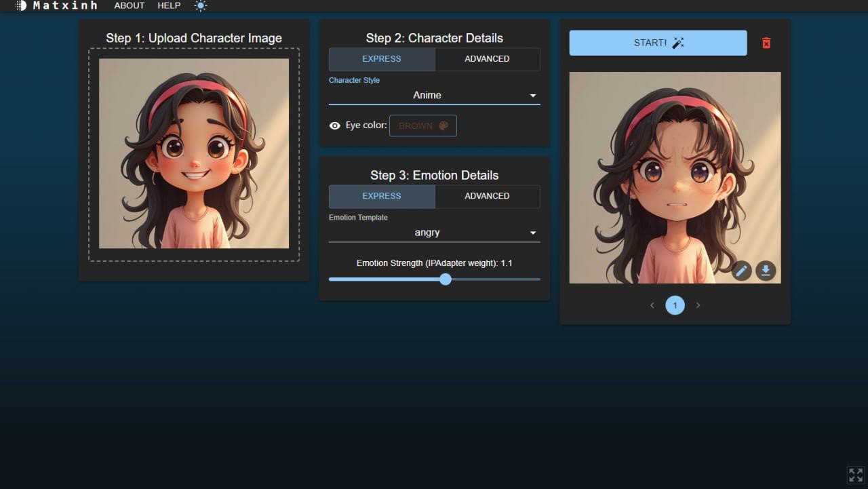Open the Emotion Template dropdown
This screenshot has width=868, height=489.
(x=434, y=233)
